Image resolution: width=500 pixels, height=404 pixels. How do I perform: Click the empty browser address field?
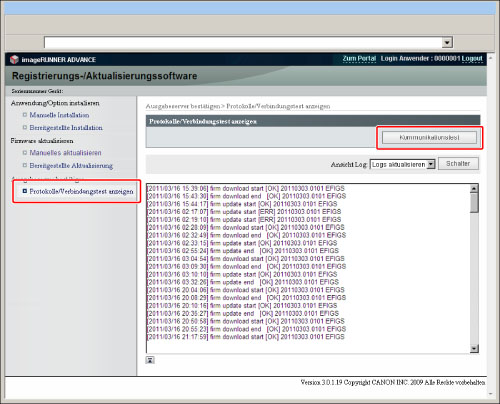pyautogui.click(x=243, y=42)
